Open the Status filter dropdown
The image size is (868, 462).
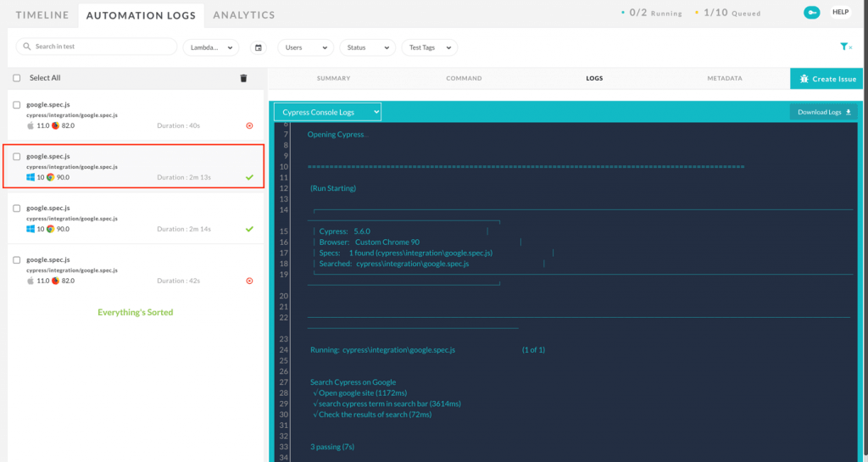(x=366, y=47)
